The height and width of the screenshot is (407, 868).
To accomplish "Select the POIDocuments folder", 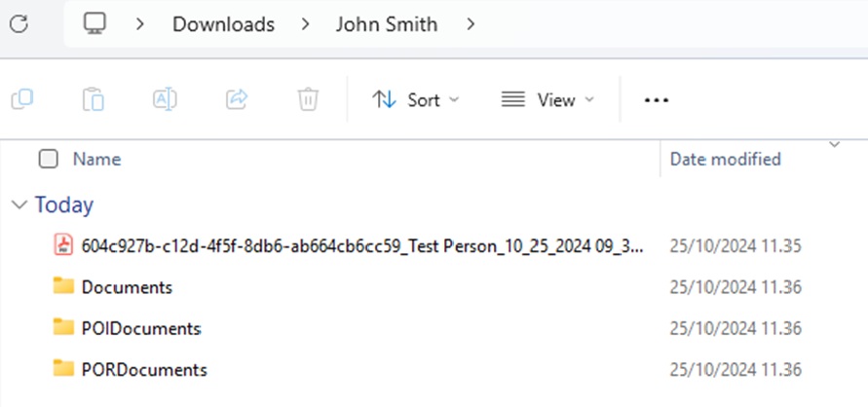I will 140,328.
